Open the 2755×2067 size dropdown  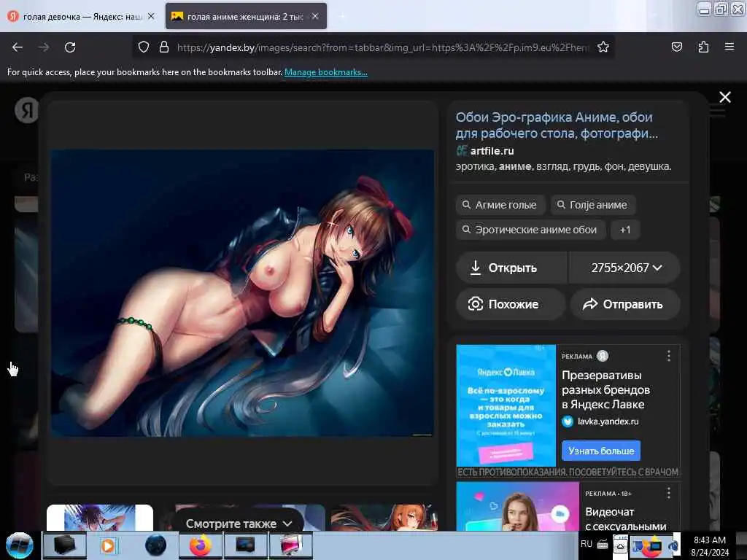(x=625, y=268)
